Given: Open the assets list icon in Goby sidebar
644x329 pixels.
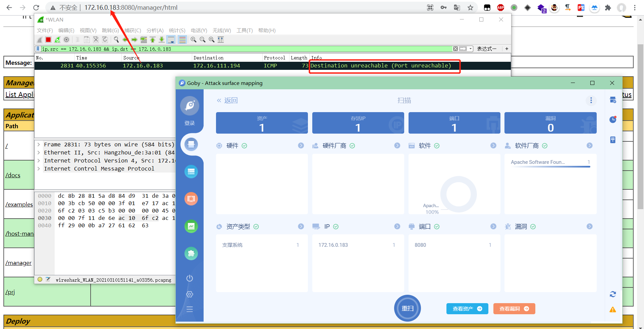Looking at the screenshot, I should 191,172.
